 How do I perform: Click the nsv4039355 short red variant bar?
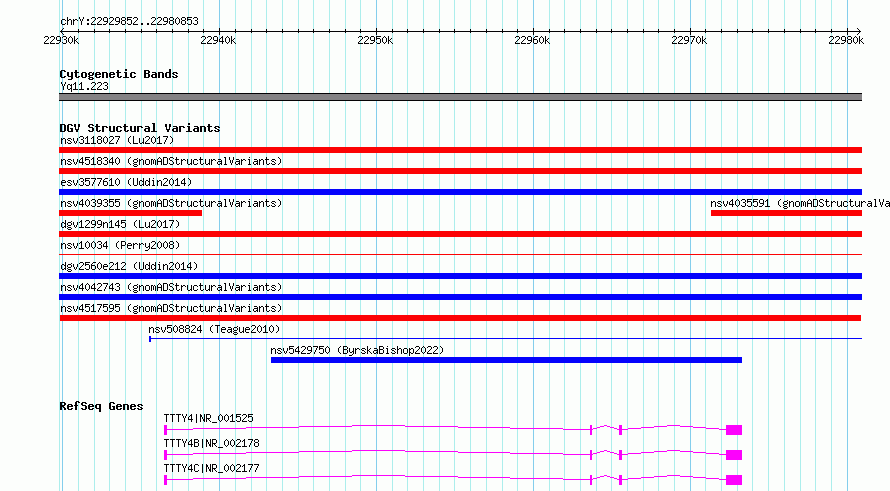(131, 213)
